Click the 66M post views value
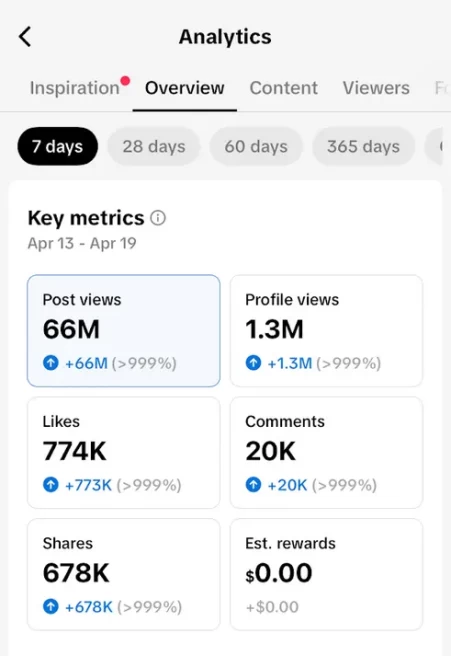 (x=71, y=329)
